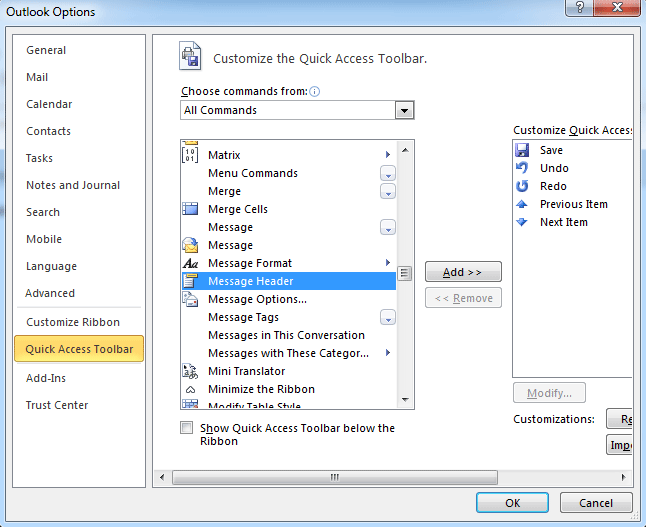
Task: Select the Merge Cells command text
Action: coord(238,209)
